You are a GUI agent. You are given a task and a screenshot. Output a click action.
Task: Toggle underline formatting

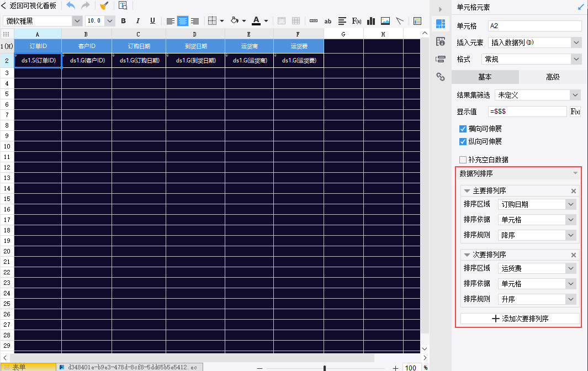tap(152, 21)
